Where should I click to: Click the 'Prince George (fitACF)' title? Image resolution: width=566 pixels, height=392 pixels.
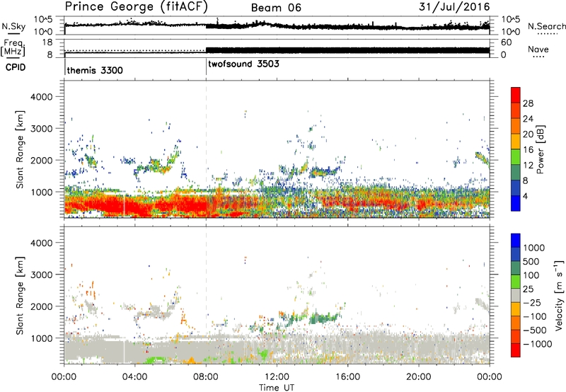pos(137,7)
